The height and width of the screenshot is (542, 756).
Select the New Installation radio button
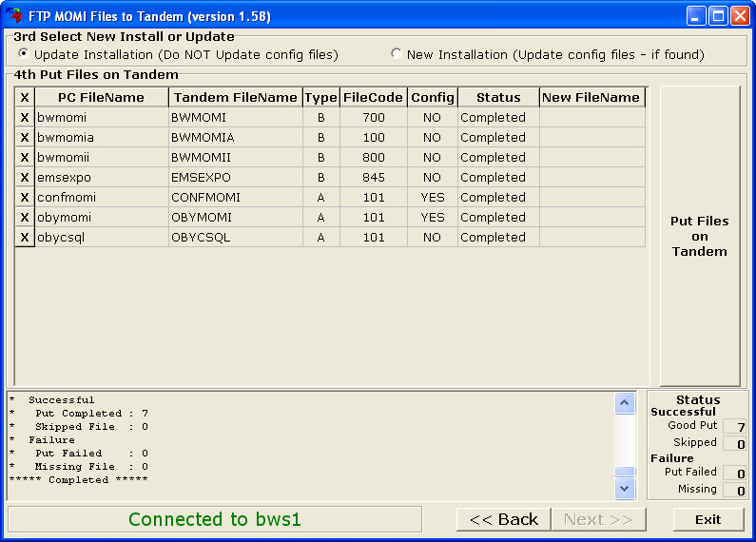pyautogui.click(x=397, y=54)
